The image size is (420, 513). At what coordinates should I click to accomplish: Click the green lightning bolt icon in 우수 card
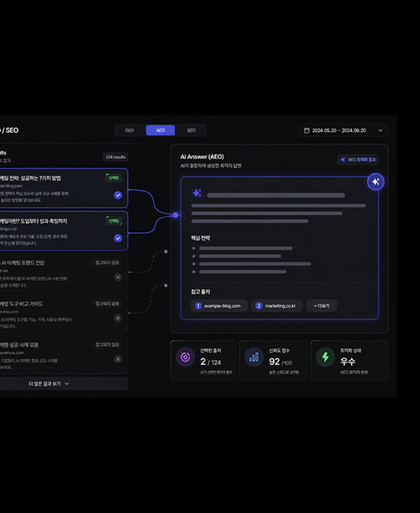pyautogui.click(x=326, y=357)
